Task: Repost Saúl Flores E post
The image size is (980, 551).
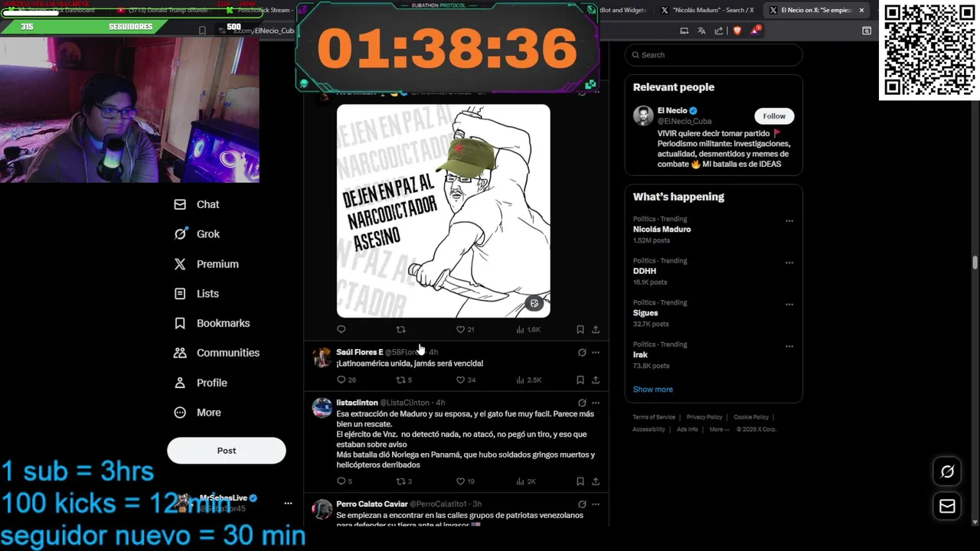Action: point(403,380)
